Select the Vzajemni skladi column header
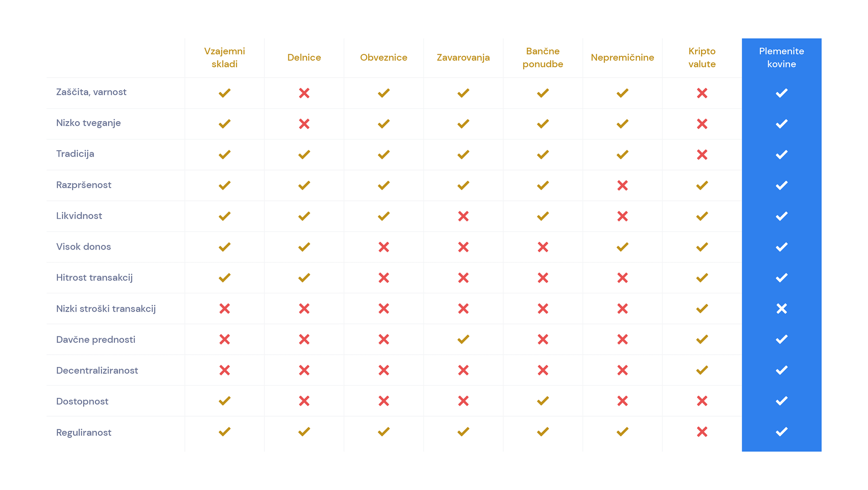Viewport: 868px width, 490px height. coord(224,58)
